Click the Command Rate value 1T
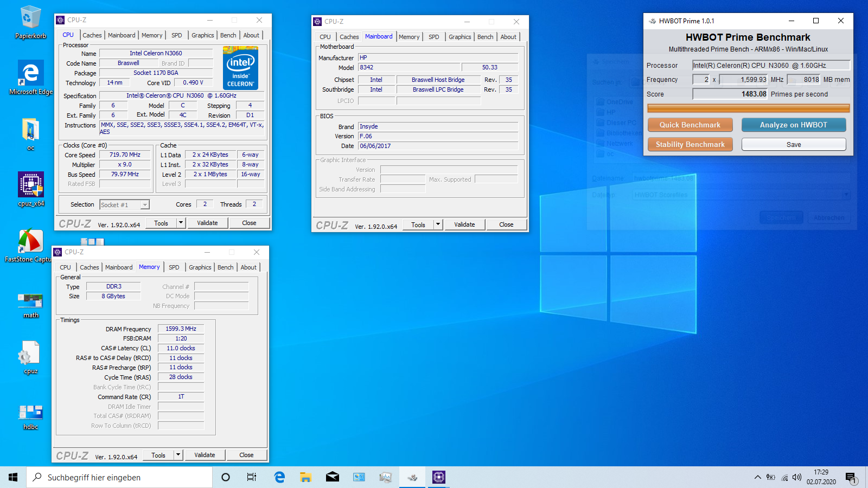868x488 pixels. tap(181, 397)
